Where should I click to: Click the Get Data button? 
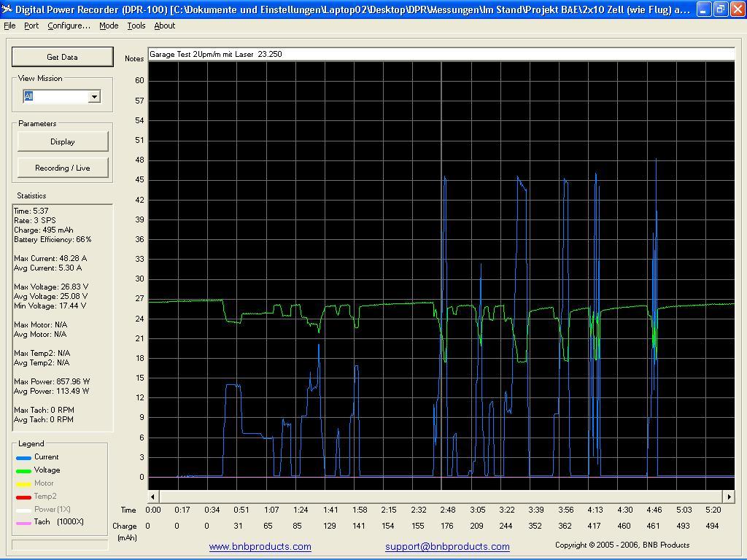[63, 57]
